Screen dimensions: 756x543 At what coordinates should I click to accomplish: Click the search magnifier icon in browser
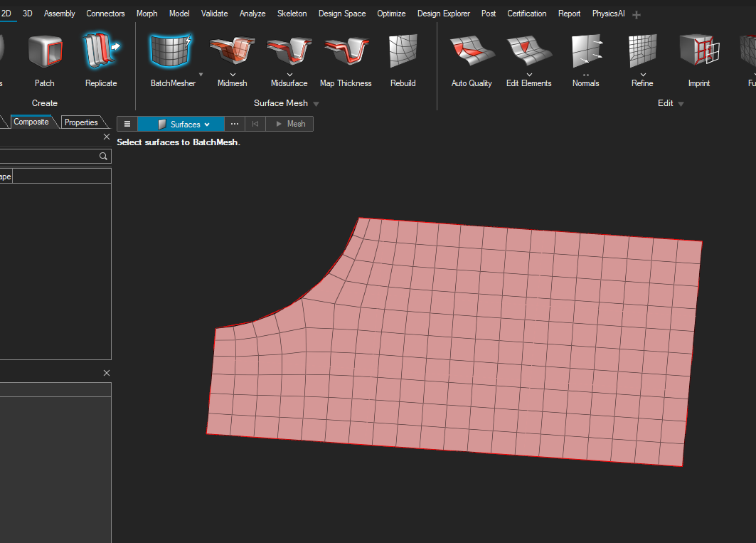coord(103,156)
